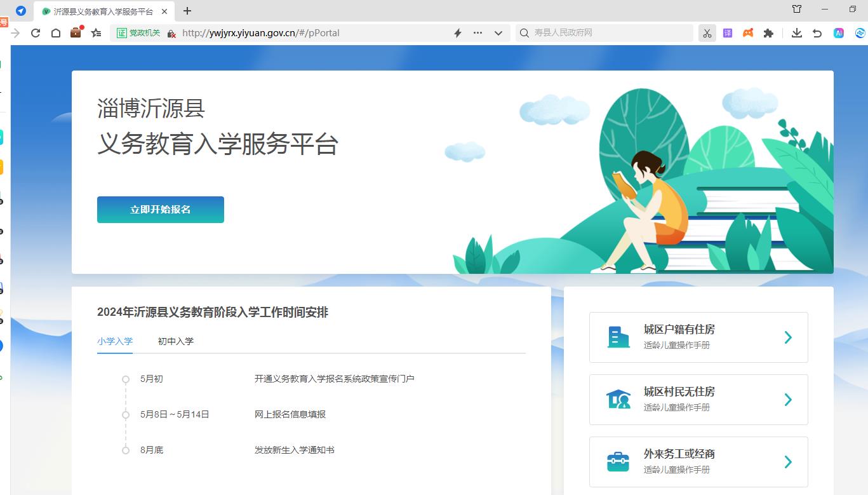The image size is (868, 495).
Task: Close the 沂源县义务教育入学服务平台 tab
Action: [x=165, y=11]
